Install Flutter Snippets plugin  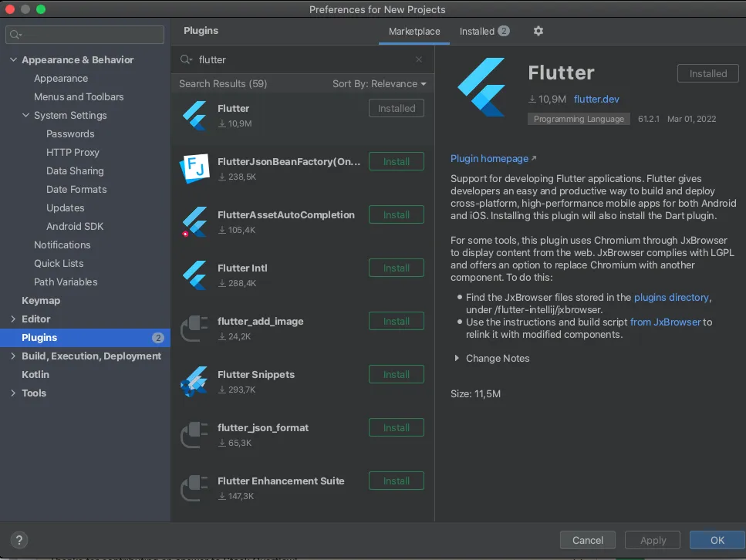397,374
